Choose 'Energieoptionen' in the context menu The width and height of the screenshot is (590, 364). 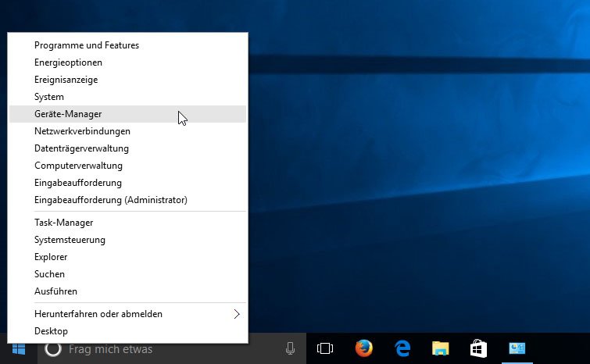point(68,62)
